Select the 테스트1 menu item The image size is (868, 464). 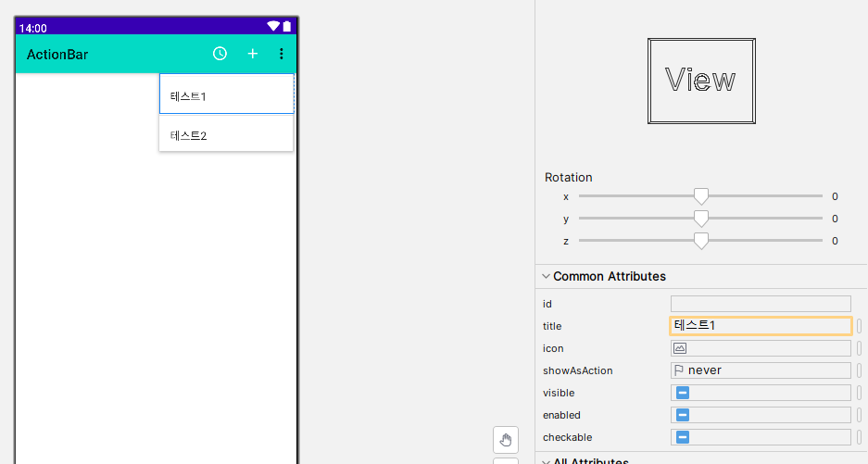coord(226,94)
